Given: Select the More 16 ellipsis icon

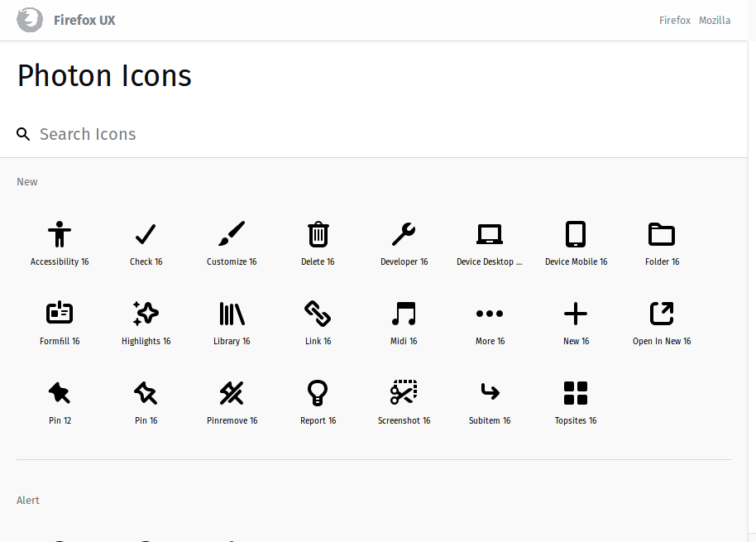Looking at the screenshot, I should point(490,314).
